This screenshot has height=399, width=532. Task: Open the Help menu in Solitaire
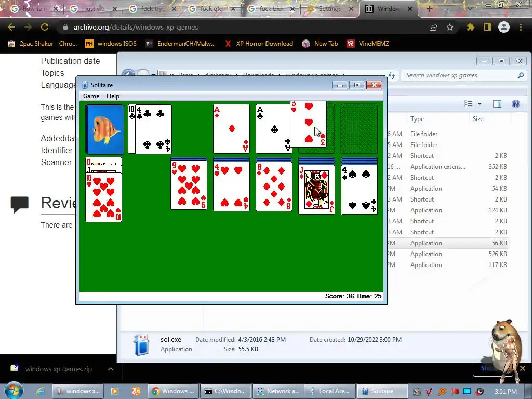(x=113, y=96)
